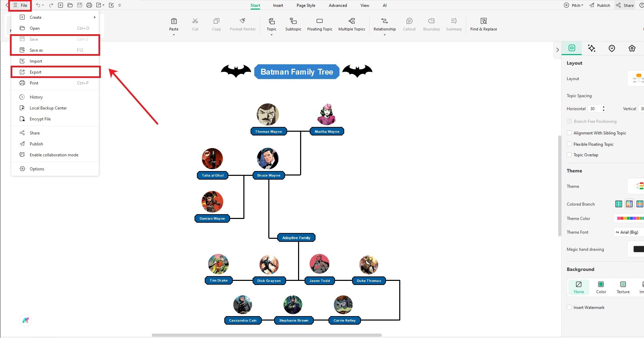Click the Save disk icon in quick toolbar
This screenshot has width=644, height=338.
(80, 5)
